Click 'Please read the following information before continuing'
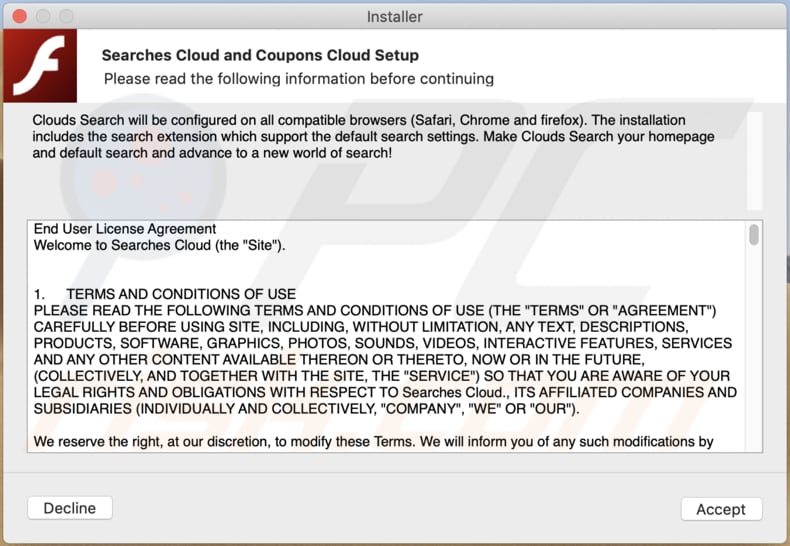 click(x=299, y=79)
